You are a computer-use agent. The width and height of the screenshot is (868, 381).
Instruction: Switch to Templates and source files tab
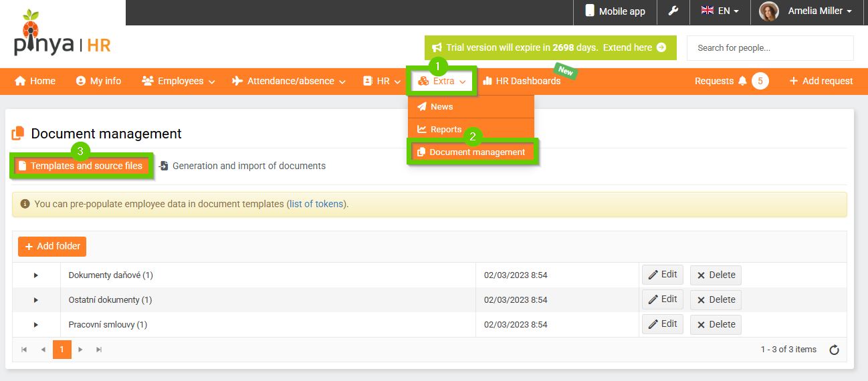(80, 166)
